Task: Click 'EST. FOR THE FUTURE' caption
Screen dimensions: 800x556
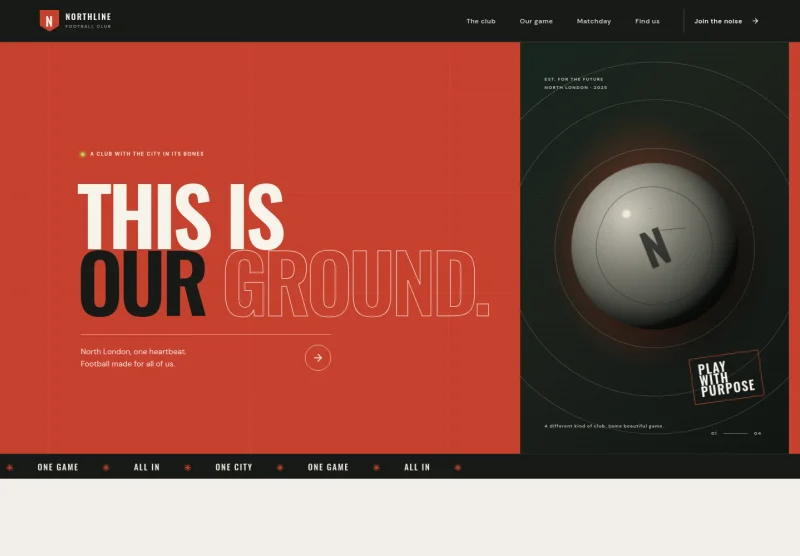Action: pos(573,80)
